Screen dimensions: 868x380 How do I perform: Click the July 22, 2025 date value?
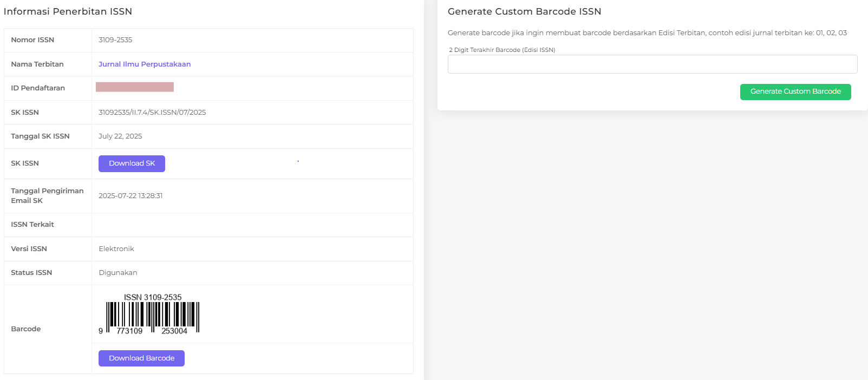pos(120,136)
